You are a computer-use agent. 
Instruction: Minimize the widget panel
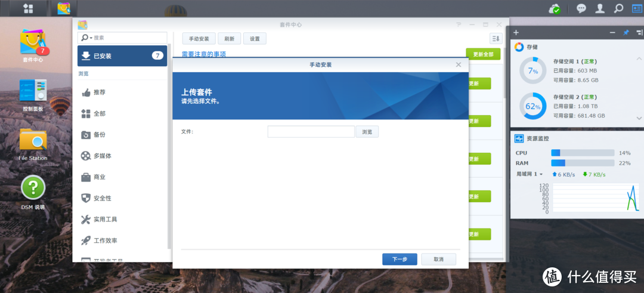pyautogui.click(x=612, y=32)
